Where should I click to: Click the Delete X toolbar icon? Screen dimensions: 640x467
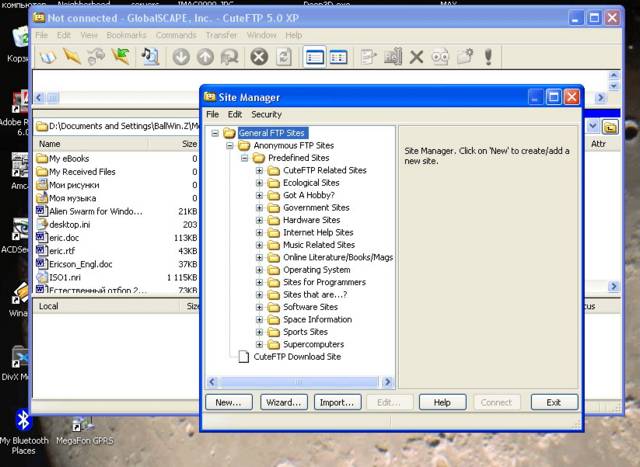tap(416, 57)
